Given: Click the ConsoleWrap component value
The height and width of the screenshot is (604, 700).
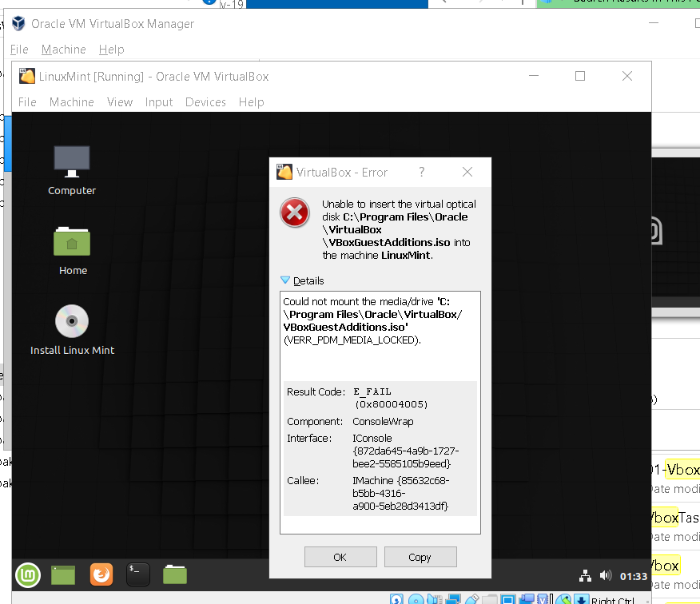Looking at the screenshot, I should [383, 421].
